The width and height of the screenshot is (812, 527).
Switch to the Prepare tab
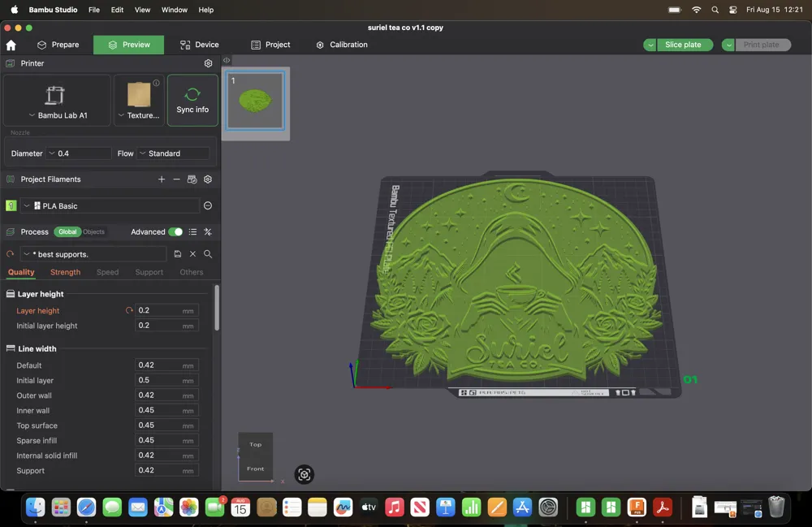click(58, 45)
